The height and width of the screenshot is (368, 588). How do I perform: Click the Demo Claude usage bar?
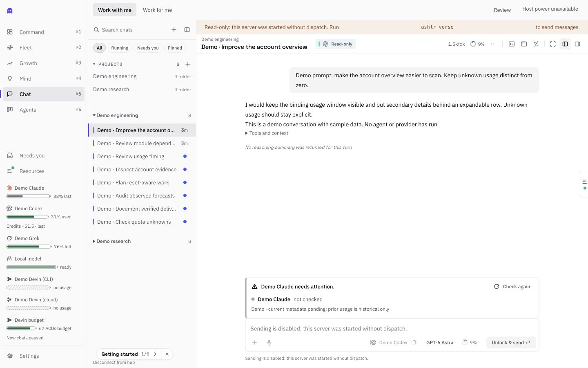tap(29, 196)
